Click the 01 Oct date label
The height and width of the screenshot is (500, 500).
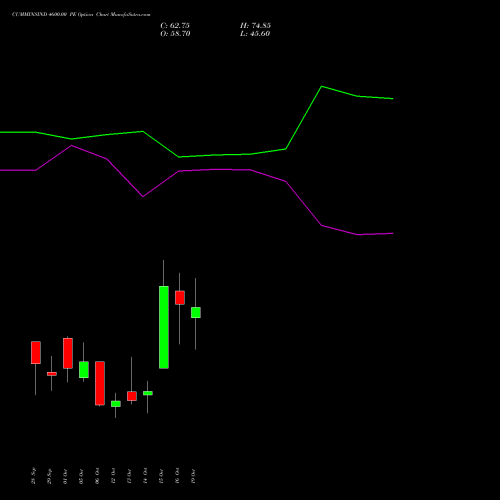[x=65, y=476]
